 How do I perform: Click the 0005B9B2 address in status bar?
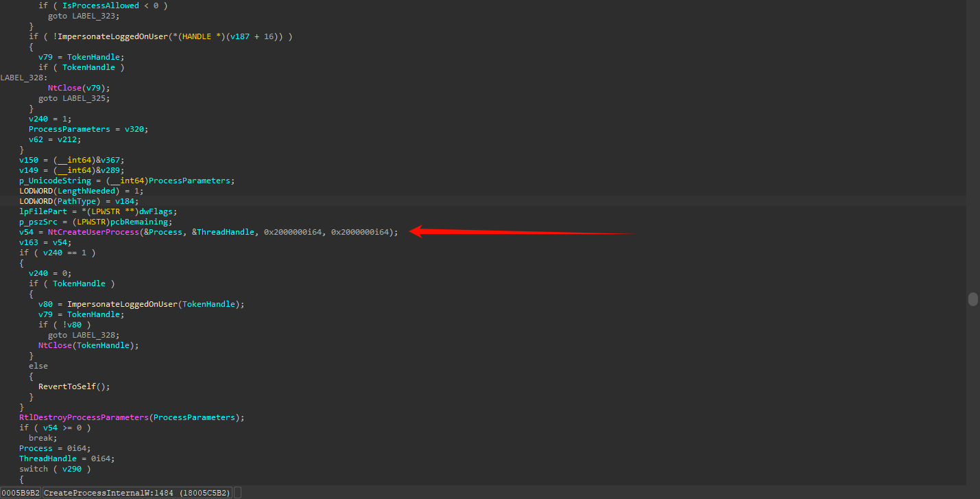click(x=21, y=493)
